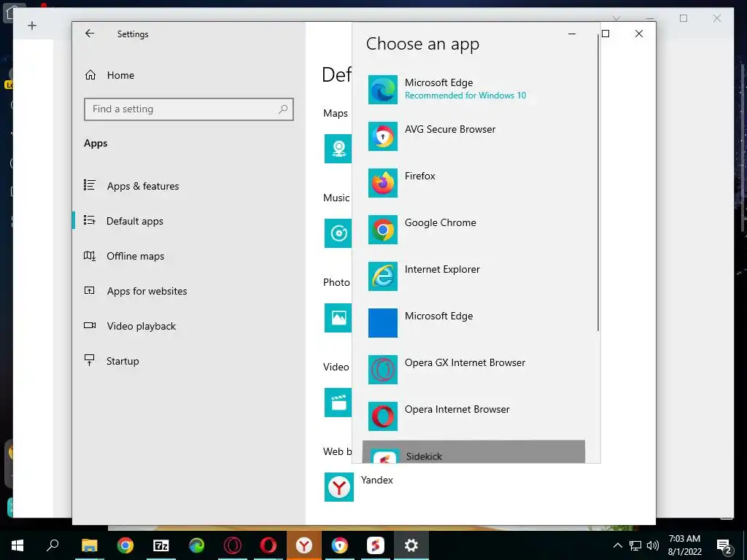Image resolution: width=747 pixels, height=560 pixels.
Task: Click the Maps default app tile
Action: (x=338, y=149)
